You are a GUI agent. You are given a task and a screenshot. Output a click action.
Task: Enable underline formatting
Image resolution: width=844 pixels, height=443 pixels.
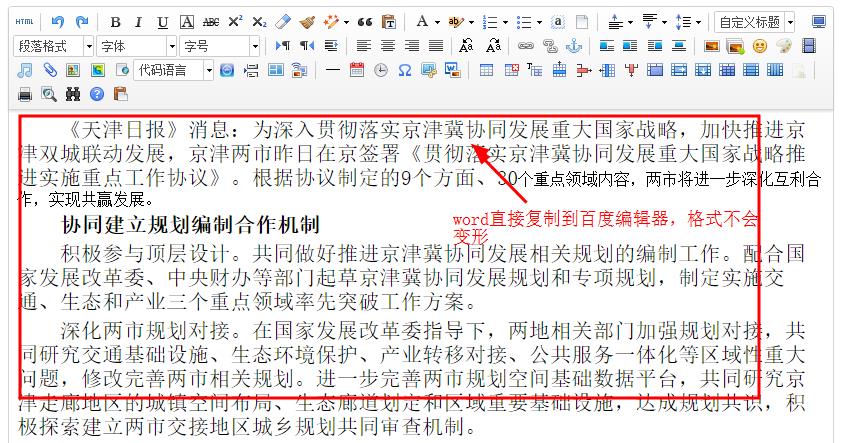[162, 21]
